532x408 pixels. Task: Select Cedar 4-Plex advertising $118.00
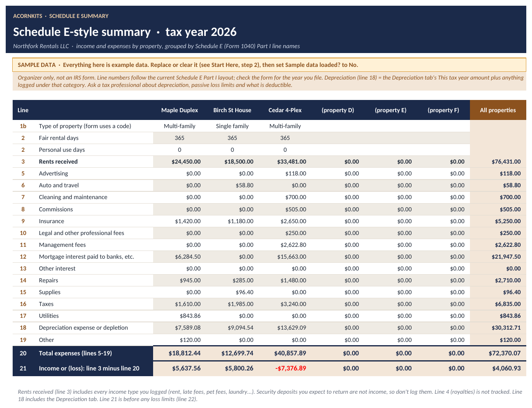[285, 173]
